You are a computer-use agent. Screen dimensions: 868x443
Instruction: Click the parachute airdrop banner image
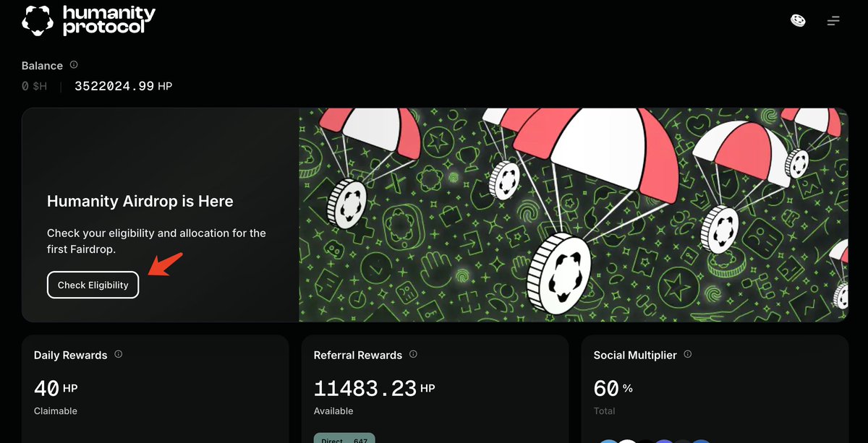point(574,215)
